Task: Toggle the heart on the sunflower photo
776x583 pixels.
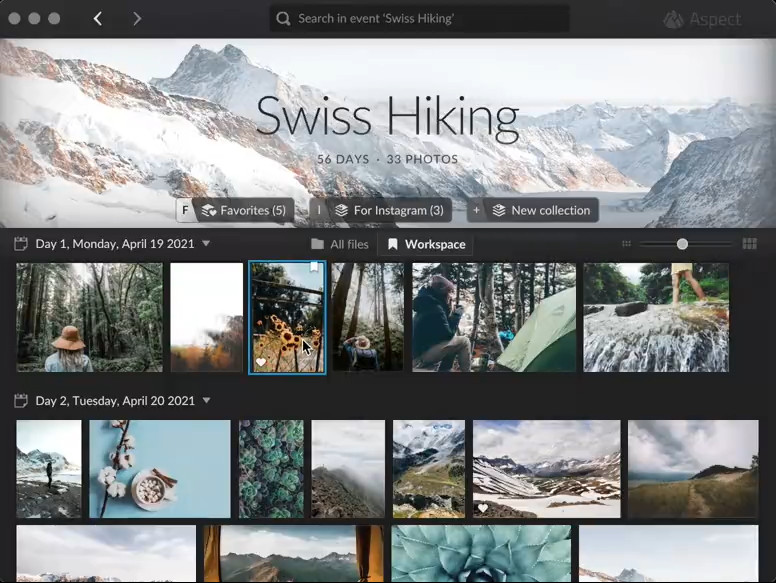Action: click(x=260, y=362)
